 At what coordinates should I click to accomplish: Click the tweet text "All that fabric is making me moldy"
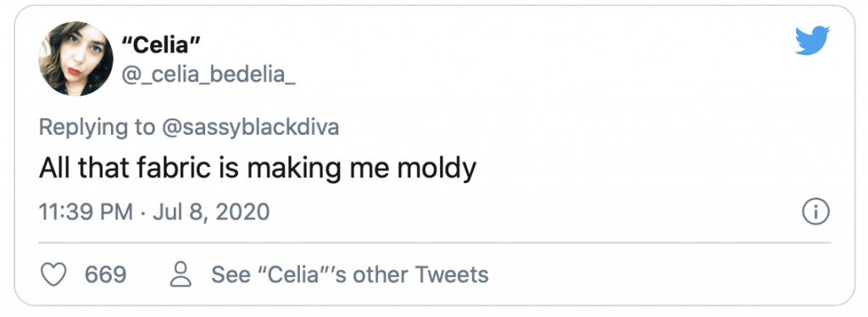point(258,170)
